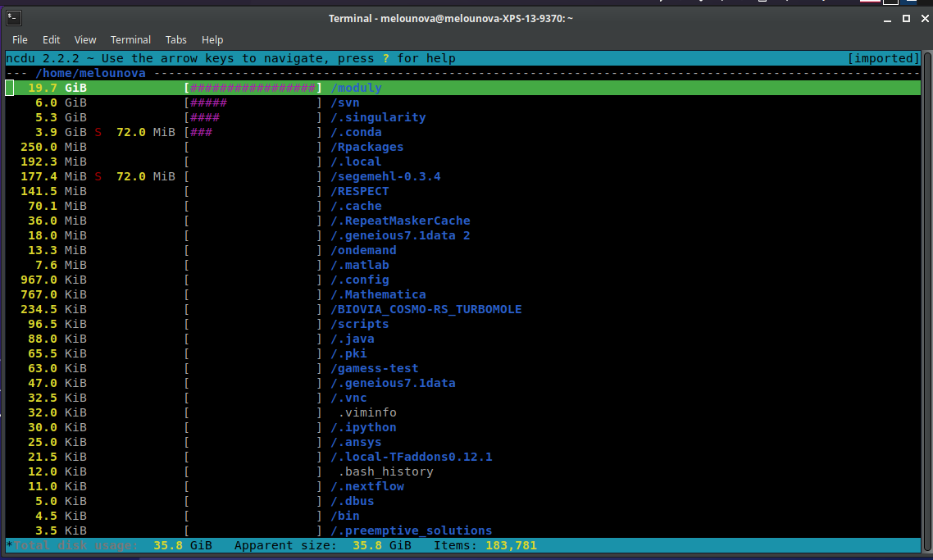This screenshot has width=933, height=560.
Task: Select the /.preemptive_solutions directory entry
Action: click(411, 530)
